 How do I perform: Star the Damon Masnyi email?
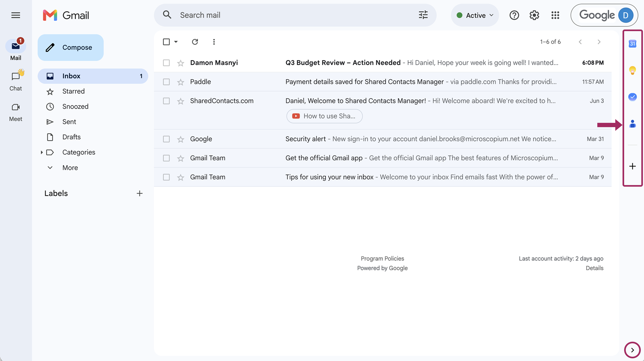pyautogui.click(x=181, y=63)
